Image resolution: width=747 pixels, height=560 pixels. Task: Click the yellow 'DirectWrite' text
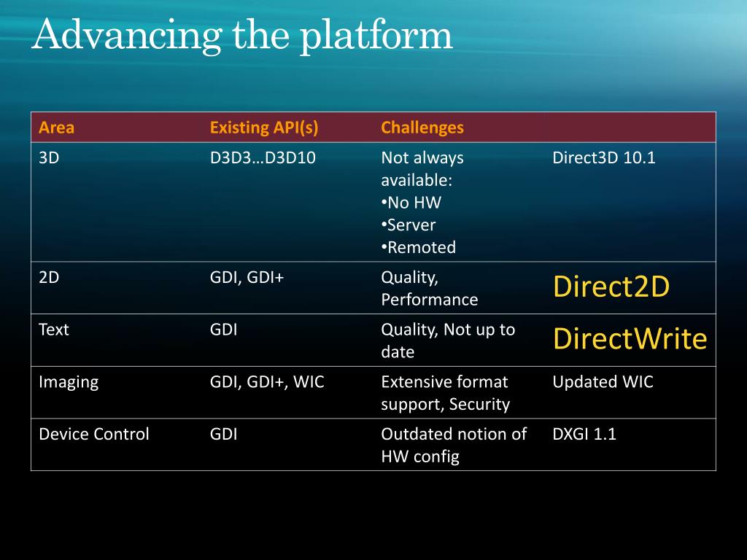630,339
